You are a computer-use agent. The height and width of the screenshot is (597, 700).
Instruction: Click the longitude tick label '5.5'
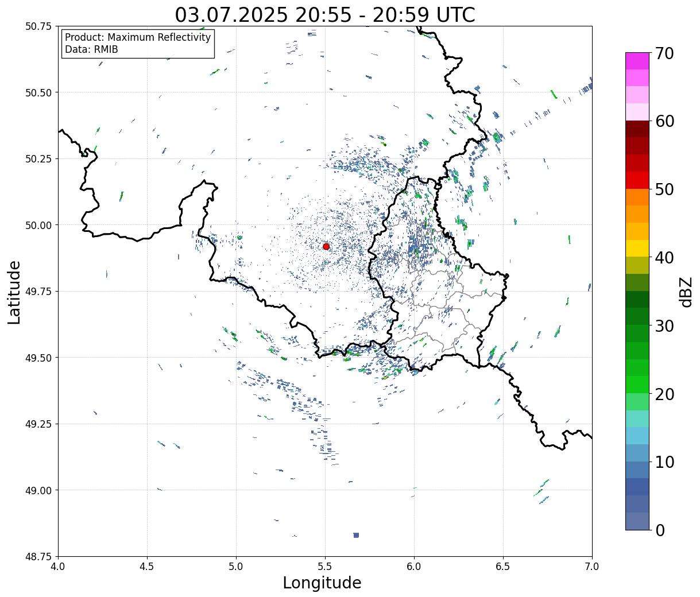point(325,567)
